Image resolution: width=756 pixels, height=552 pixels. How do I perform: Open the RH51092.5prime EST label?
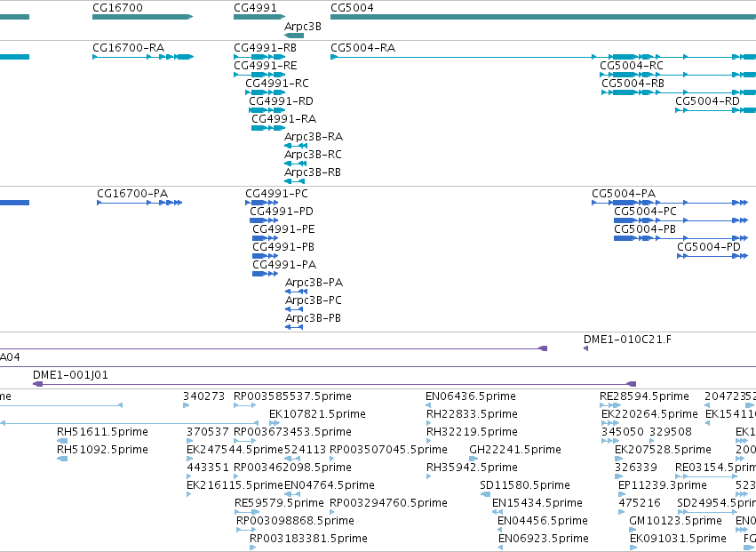[102, 450]
